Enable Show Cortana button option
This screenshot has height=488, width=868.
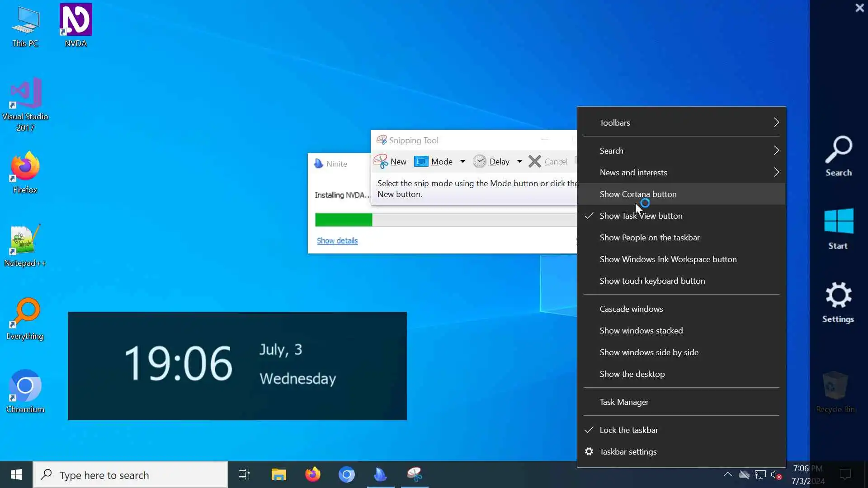tap(638, 194)
